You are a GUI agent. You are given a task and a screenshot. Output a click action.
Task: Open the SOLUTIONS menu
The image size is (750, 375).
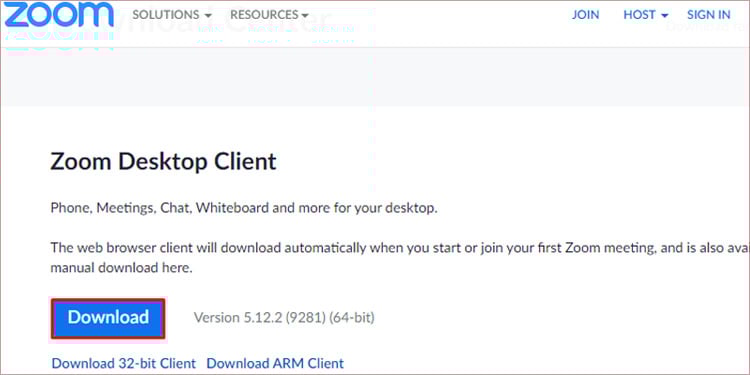172,15
